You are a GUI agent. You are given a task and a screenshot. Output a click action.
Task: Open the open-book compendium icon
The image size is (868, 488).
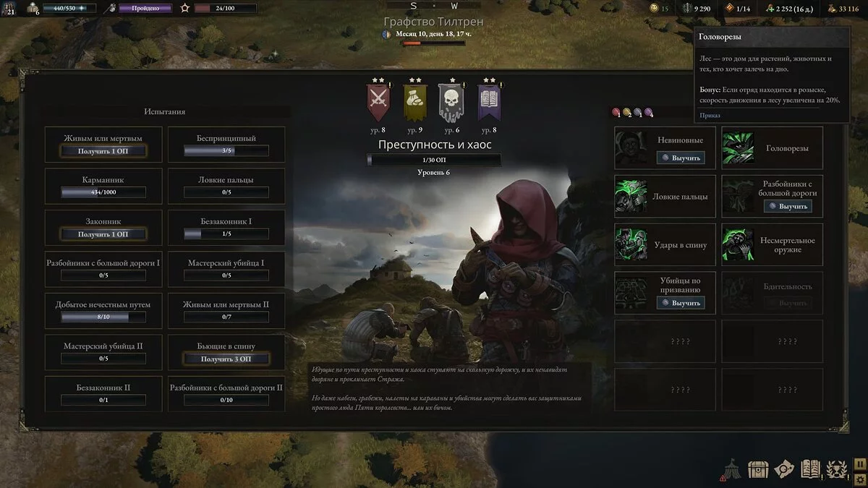(811, 470)
